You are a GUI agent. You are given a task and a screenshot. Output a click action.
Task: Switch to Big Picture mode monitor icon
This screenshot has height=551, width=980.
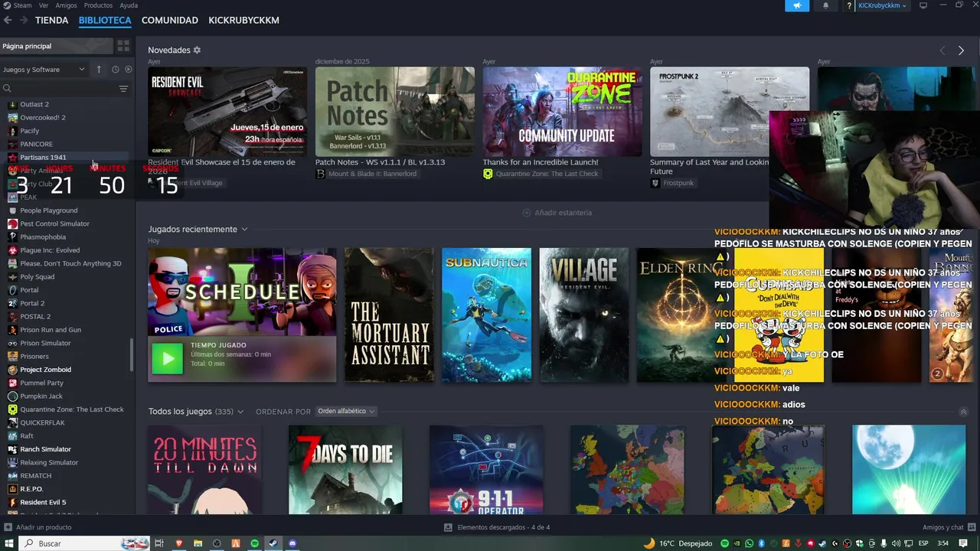pyautogui.click(x=923, y=5)
